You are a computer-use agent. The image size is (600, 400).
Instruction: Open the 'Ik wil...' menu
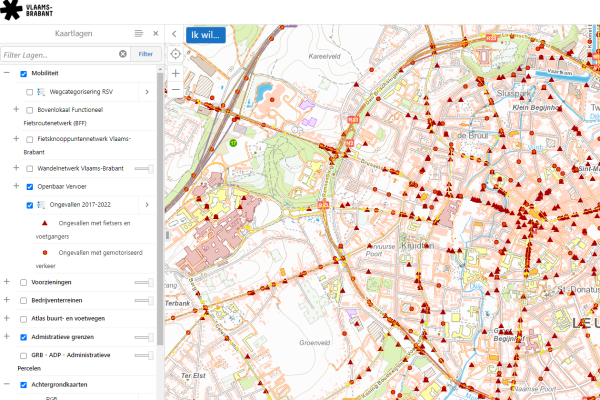tap(205, 35)
